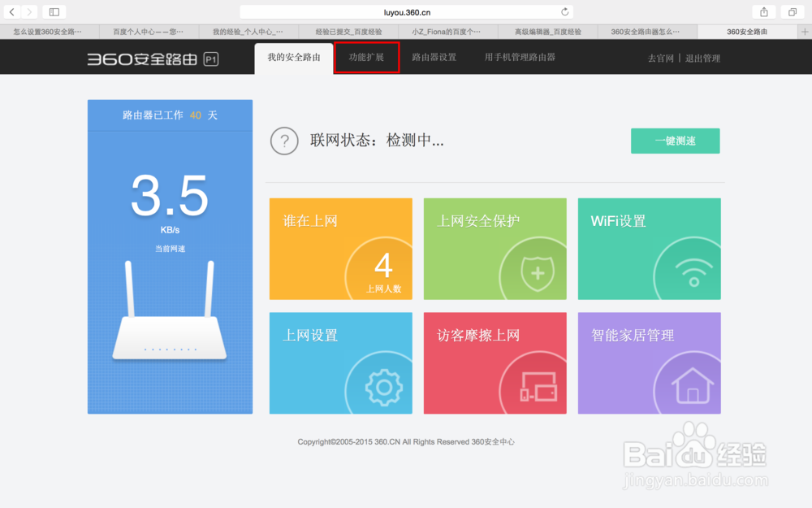
Task: Click the gear settings icon
Action: [384, 387]
